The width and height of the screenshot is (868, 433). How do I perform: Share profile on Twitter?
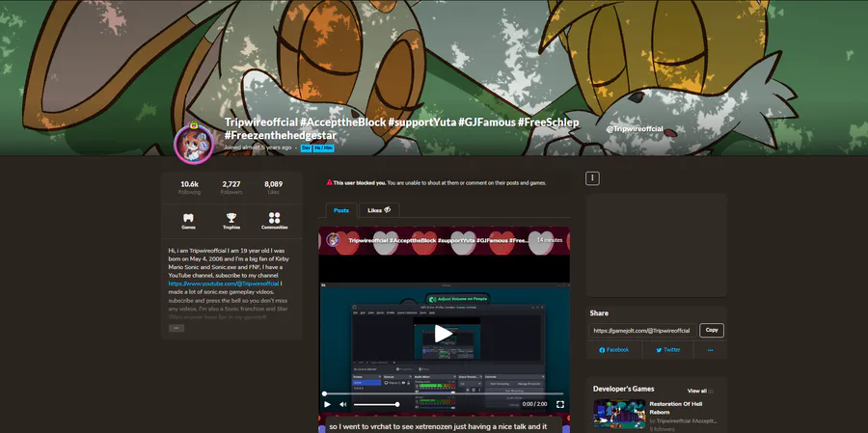point(668,350)
